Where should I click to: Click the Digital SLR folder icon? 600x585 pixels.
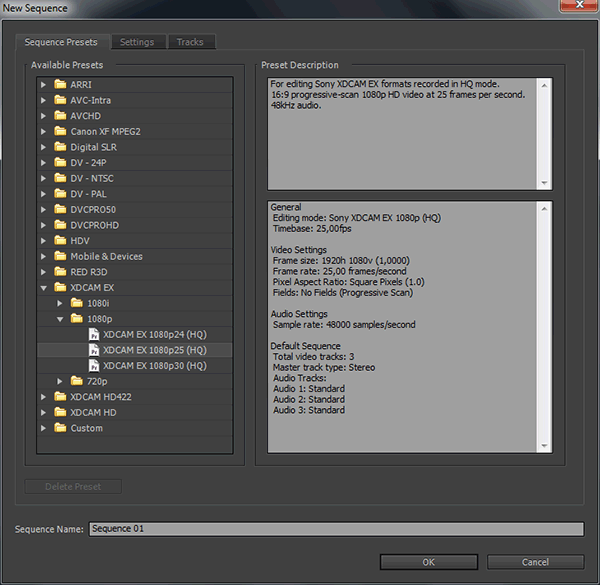[60, 147]
